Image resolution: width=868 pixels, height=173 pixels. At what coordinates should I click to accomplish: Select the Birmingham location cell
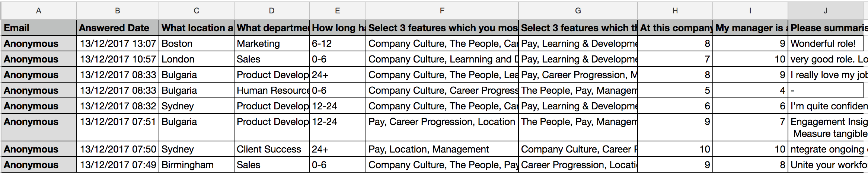[197, 165]
